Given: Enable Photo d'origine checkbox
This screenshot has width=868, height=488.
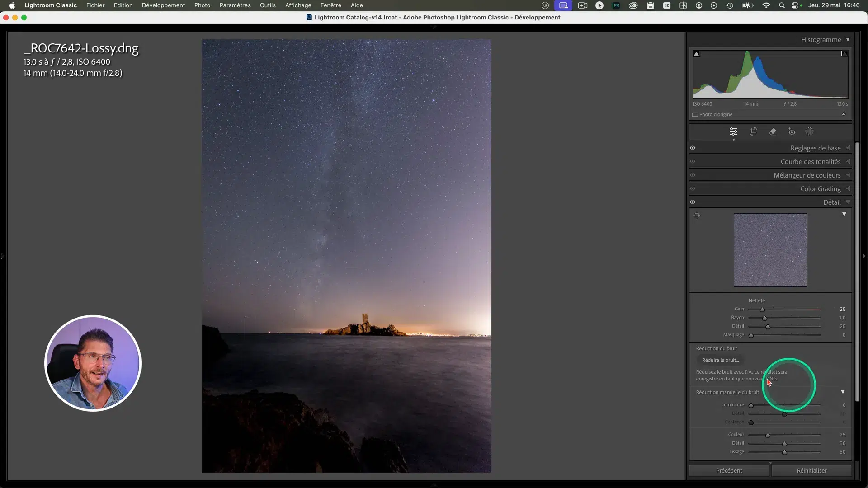Looking at the screenshot, I should pos(695,115).
